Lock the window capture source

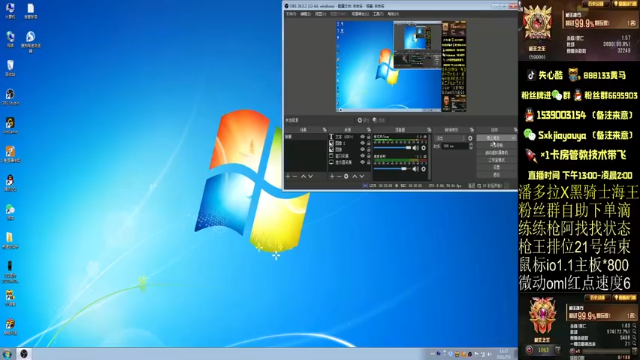pos(369,156)
